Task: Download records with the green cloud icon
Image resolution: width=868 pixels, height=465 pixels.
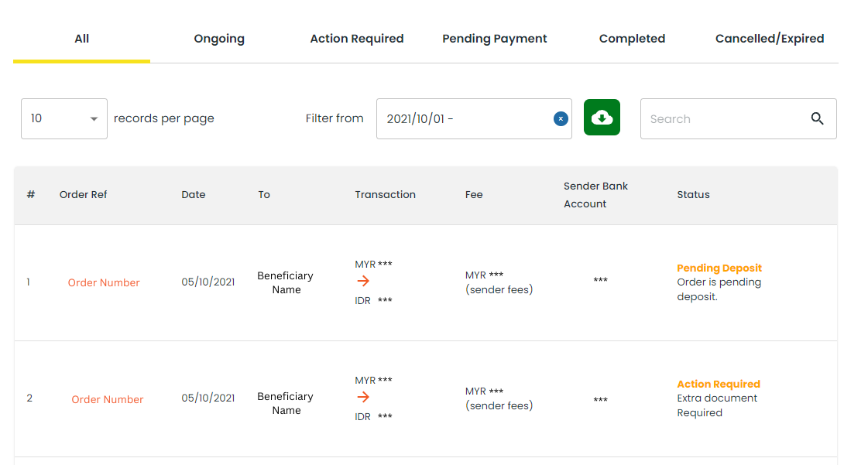Action: [602, 118]
